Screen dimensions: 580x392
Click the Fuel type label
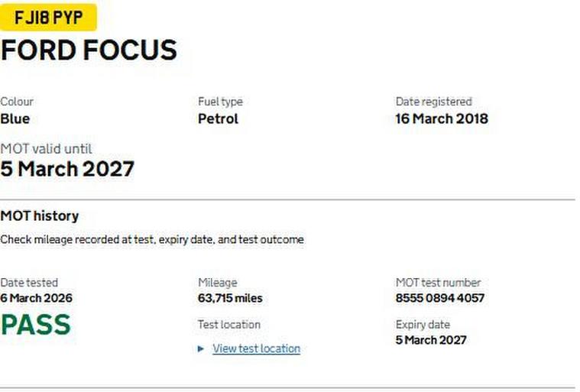tap(220, 101)
